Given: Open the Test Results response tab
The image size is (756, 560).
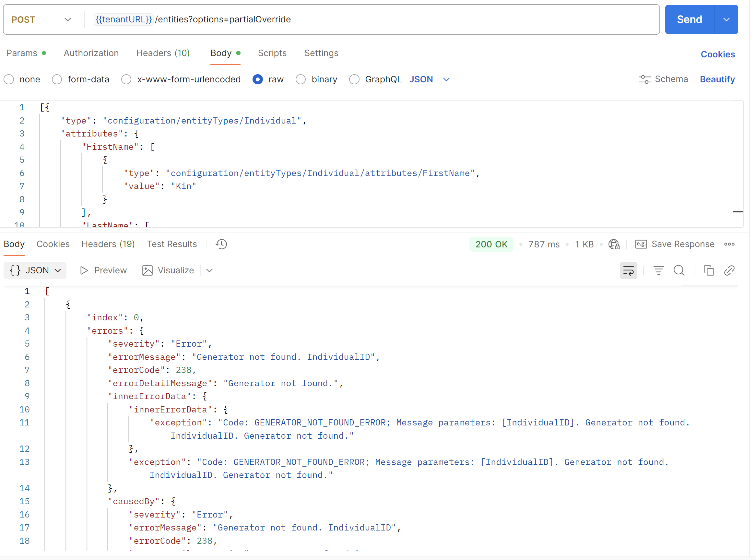Looking at the screenshot, I should (x=172, y=244).
